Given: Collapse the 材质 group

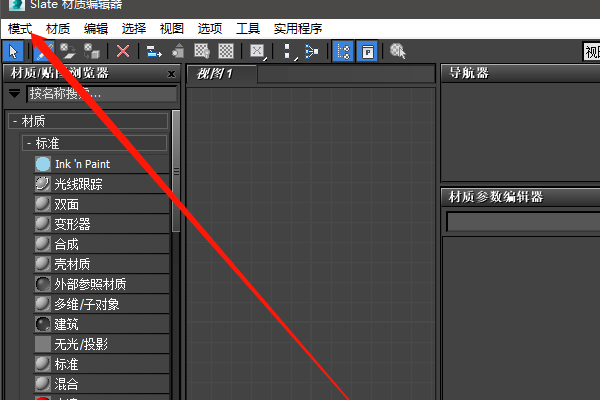Looking at the screenshot, I should click(88, 121).
